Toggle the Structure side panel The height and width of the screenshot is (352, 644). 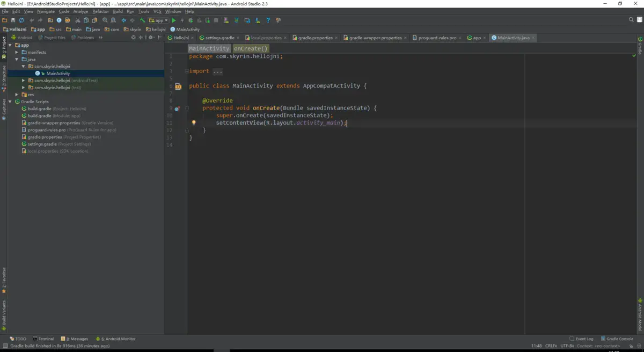point(4,76)
